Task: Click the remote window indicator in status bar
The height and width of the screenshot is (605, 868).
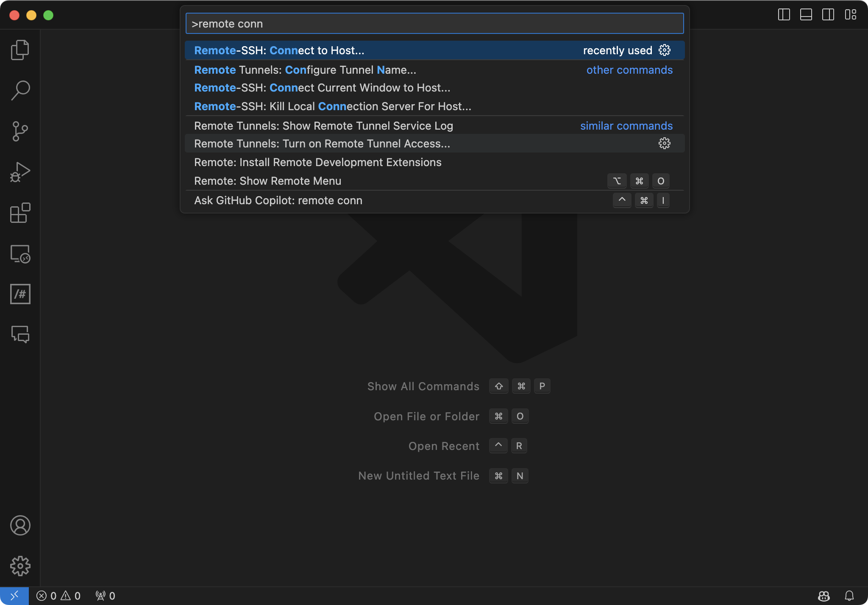Action: click(x=14, y=596)
